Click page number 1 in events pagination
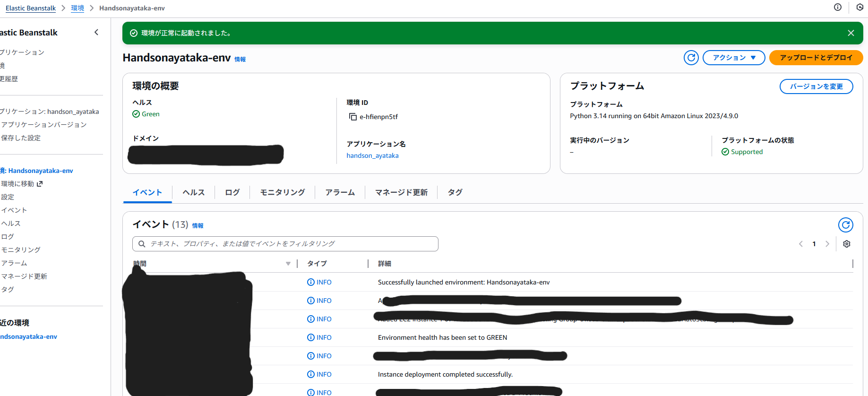868x396 pixels. [814, 244]
